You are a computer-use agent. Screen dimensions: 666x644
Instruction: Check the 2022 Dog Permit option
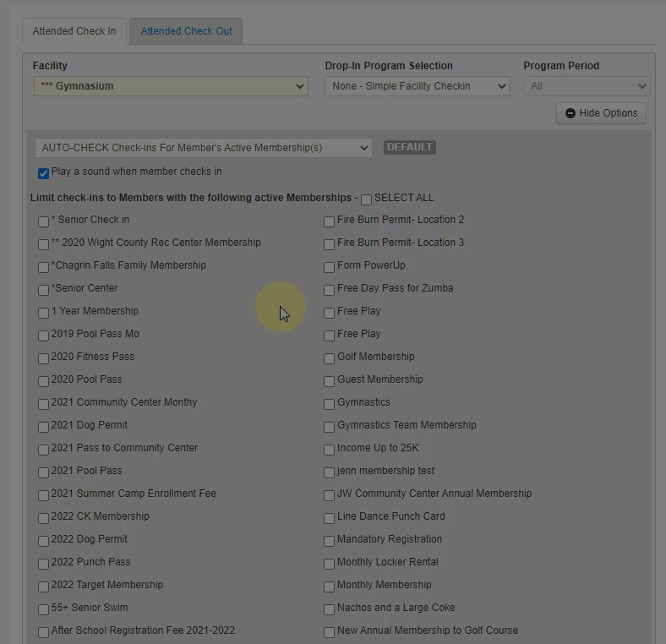click(43, 541)
